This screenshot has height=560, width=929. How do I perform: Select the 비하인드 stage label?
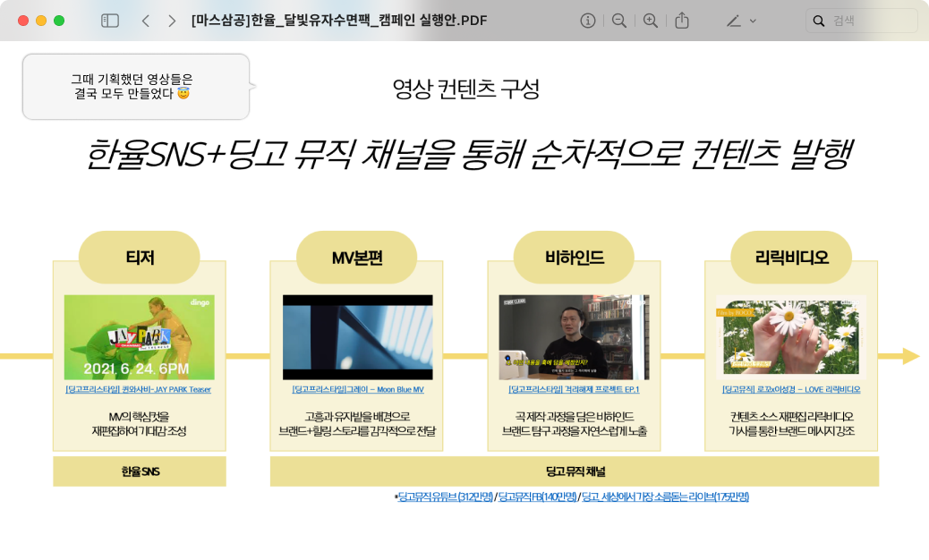tap(574, 258)
